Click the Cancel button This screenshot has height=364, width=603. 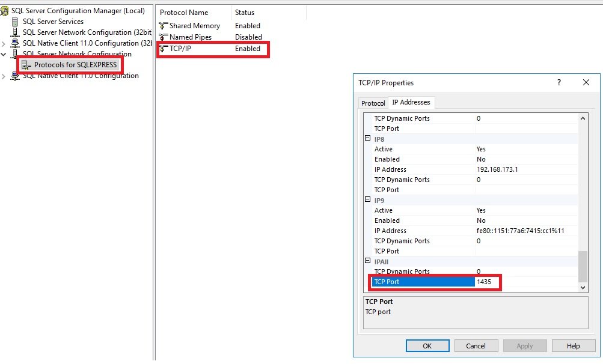click(x=476, y=346)
